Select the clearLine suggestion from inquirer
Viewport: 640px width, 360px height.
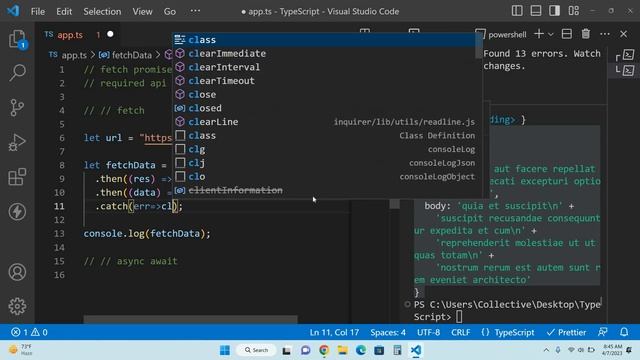pos(324,122)
